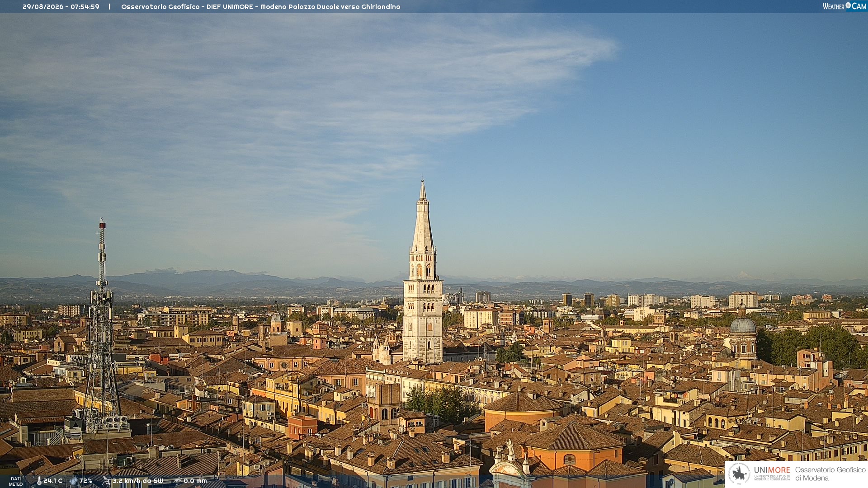Click the Osservatorio Geofisico DIEF UNIMORE title
Screen dimensions: 868x488
(187, 7)
